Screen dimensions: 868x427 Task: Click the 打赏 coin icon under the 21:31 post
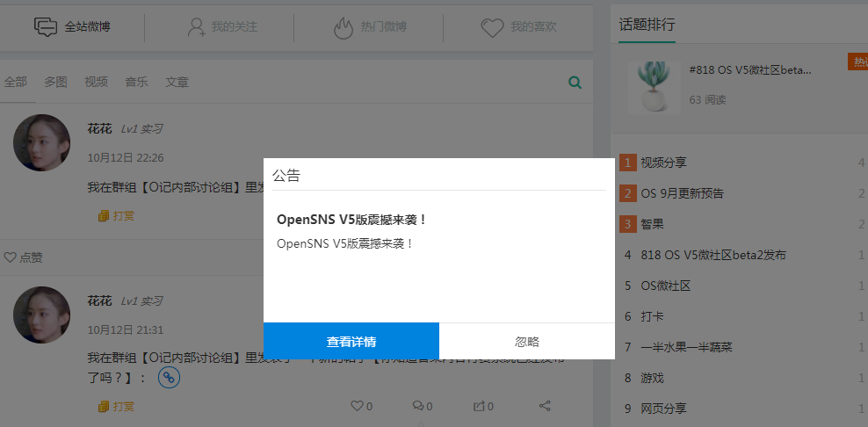[x=103, y=407]
